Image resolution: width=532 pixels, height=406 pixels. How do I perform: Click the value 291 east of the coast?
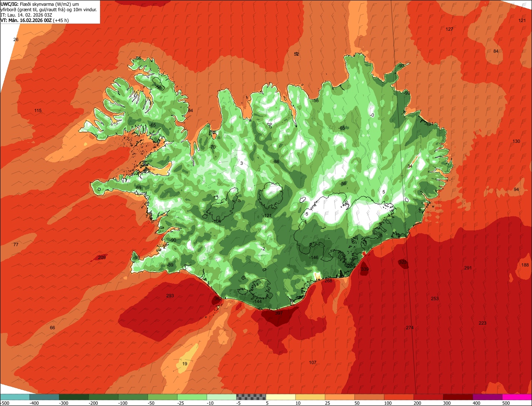click(468, 268)
